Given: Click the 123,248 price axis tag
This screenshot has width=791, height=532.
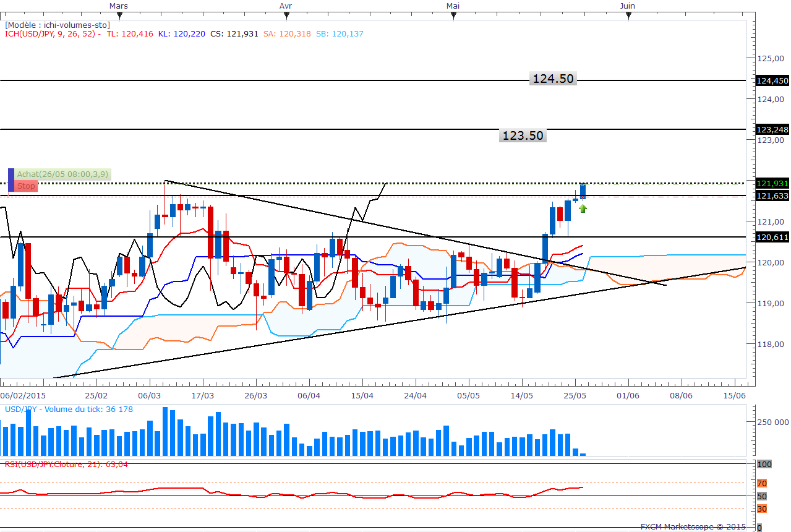Looking at the screenshot, I should (x=772, y=129).
